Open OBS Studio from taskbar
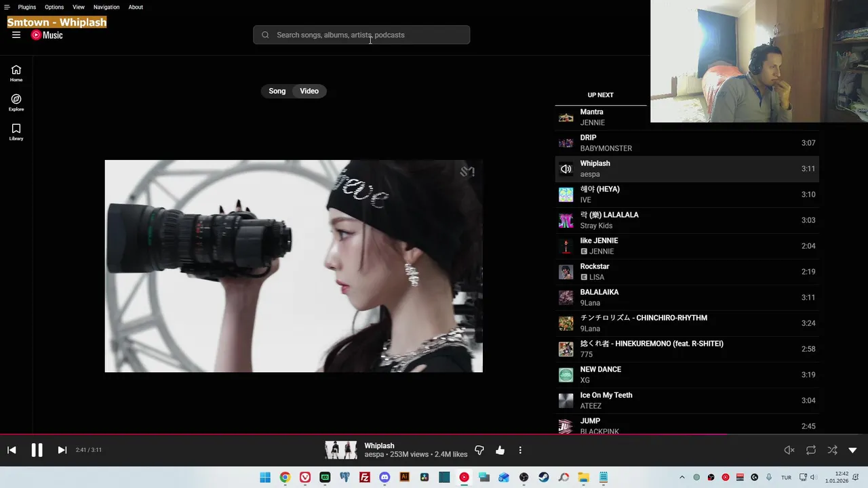868x488 pixels. click(x=524, y=477)
